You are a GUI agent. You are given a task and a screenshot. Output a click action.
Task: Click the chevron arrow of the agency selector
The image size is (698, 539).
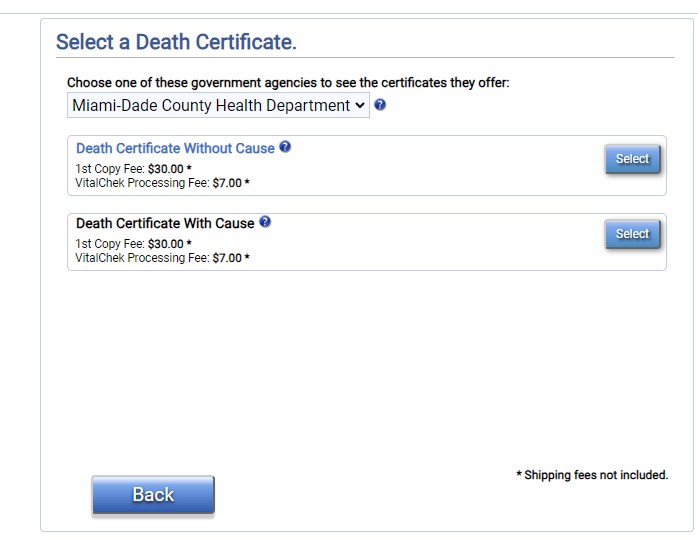(360, 105)
